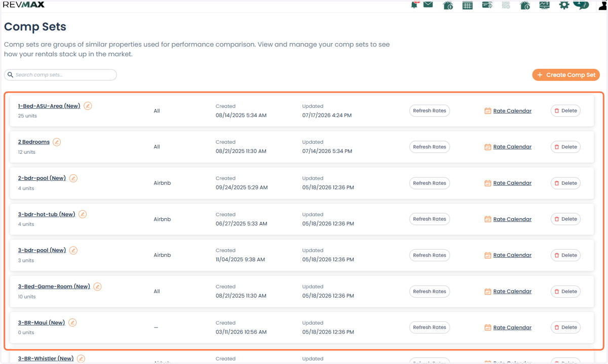Screen dimensions: 608x364
Task: Refresh rates for 3-Bed-Game-Room
Action: coord(430,292)
